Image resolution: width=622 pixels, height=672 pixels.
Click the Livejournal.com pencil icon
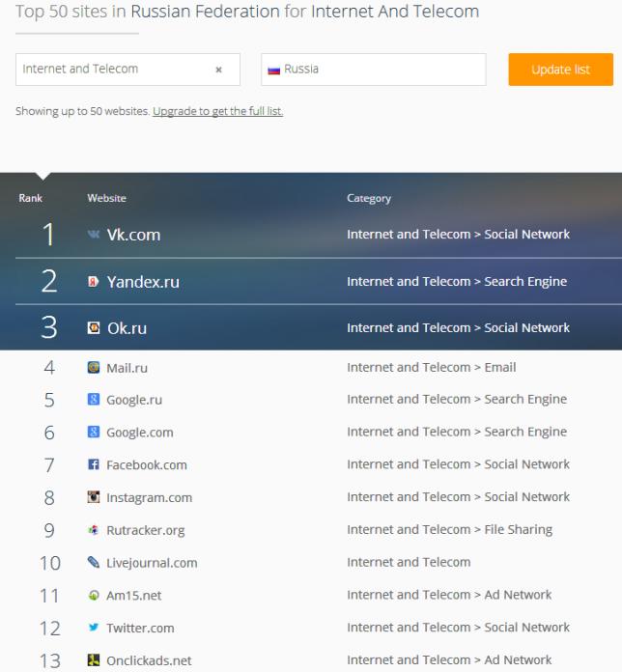point(94,562)
